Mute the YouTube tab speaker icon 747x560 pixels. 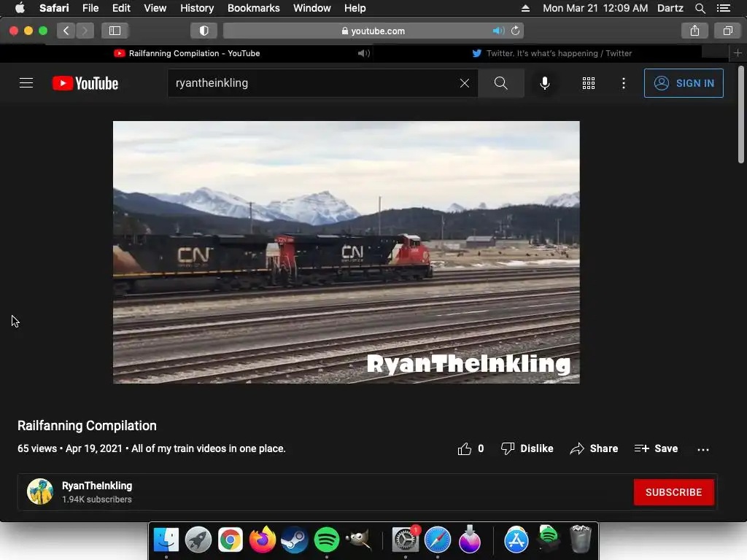(364, 53)
